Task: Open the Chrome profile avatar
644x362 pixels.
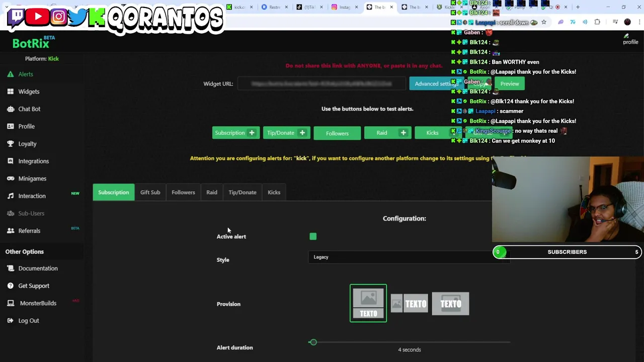Action: [627, 22]
